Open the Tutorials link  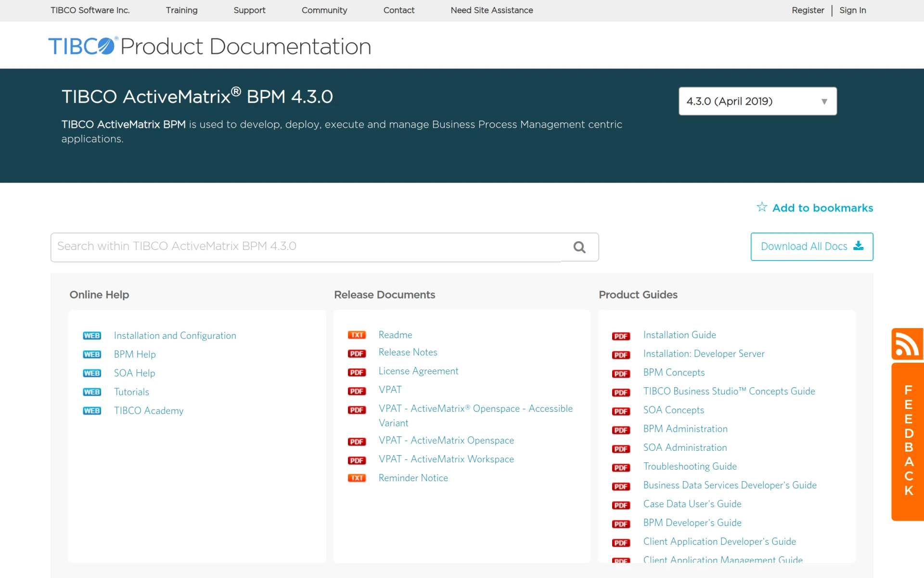point(131,392)
